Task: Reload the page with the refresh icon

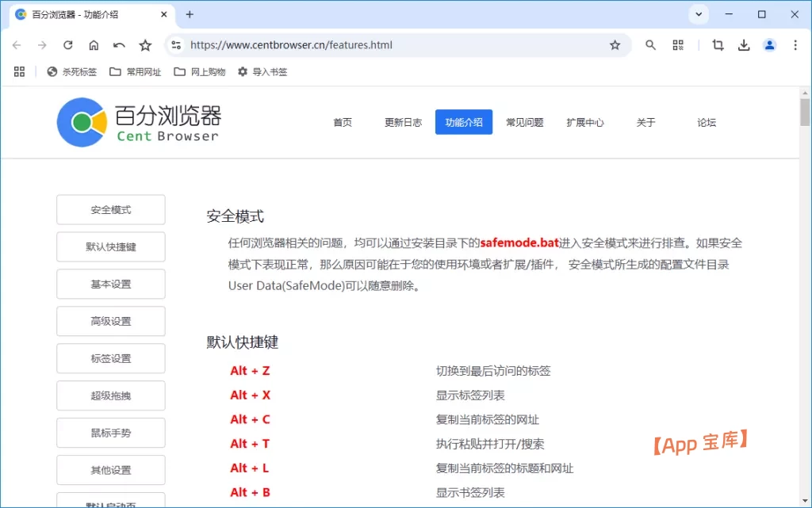Action: (x=68, y=45)
